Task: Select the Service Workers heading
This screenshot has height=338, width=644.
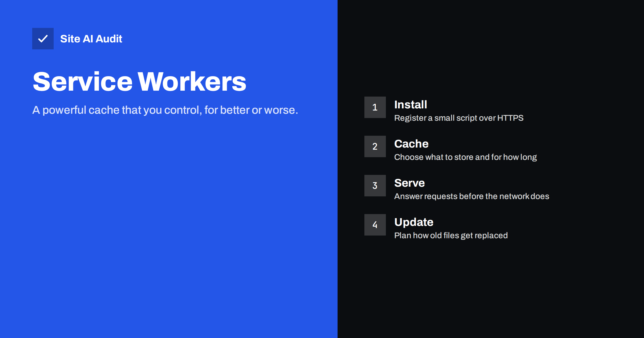Action: coord(140,82)
